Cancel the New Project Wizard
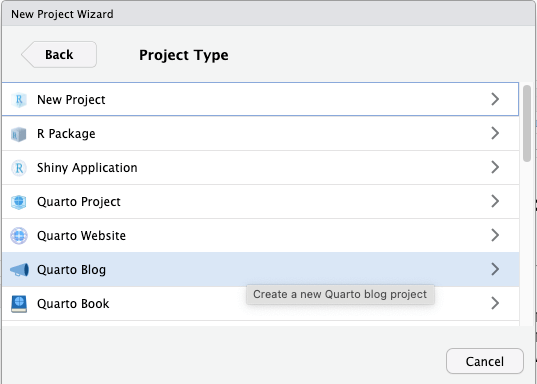 [485, 361]
